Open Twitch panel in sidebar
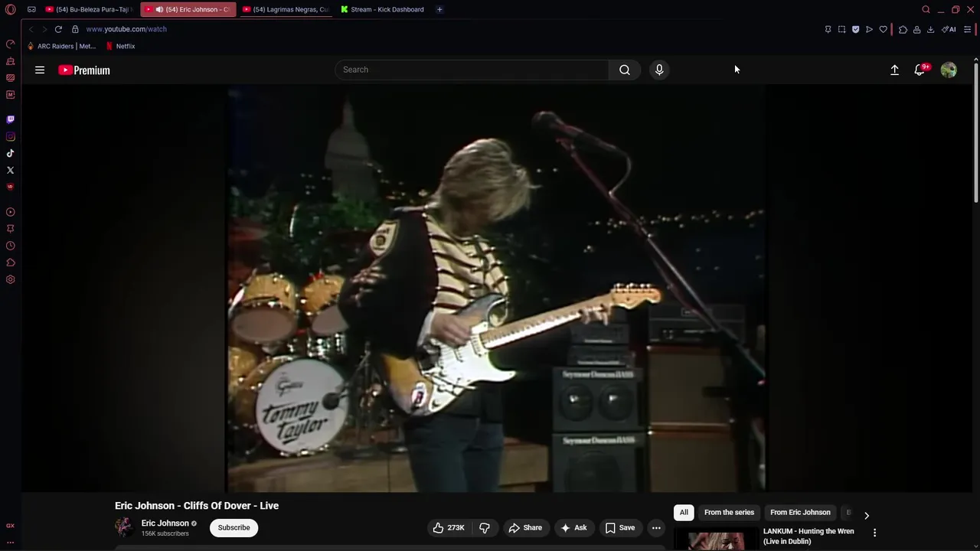Viewport: 980px width, 551px height. (x=10, y=119)
